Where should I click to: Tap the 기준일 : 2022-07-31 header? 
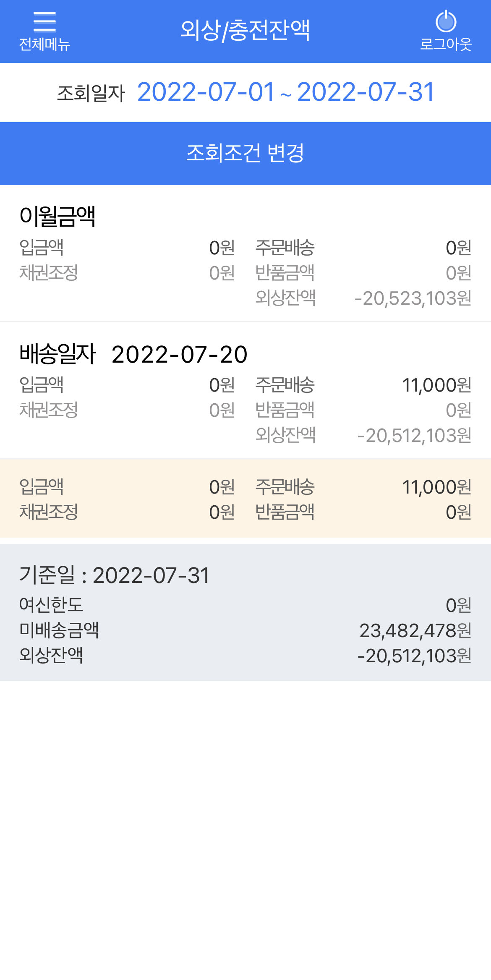click(x=114, y=575)
